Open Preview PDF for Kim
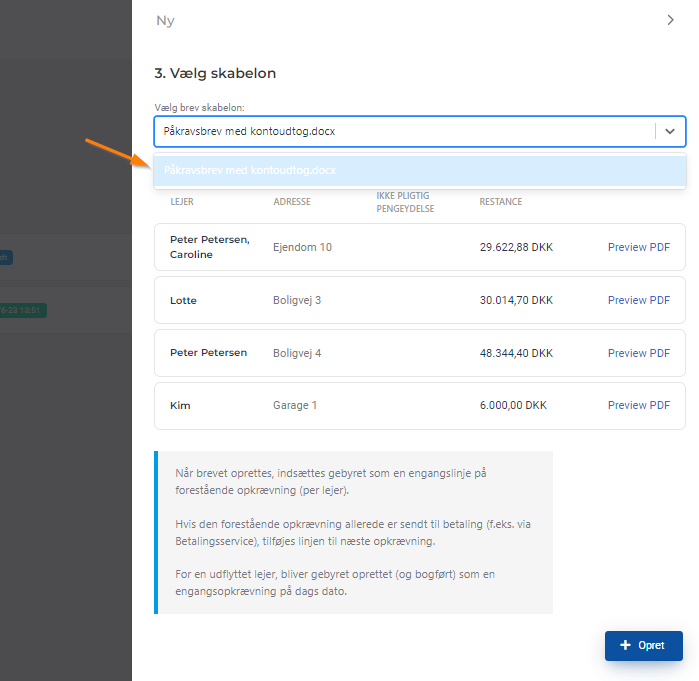699x681 pixels. tap(638, 405)
